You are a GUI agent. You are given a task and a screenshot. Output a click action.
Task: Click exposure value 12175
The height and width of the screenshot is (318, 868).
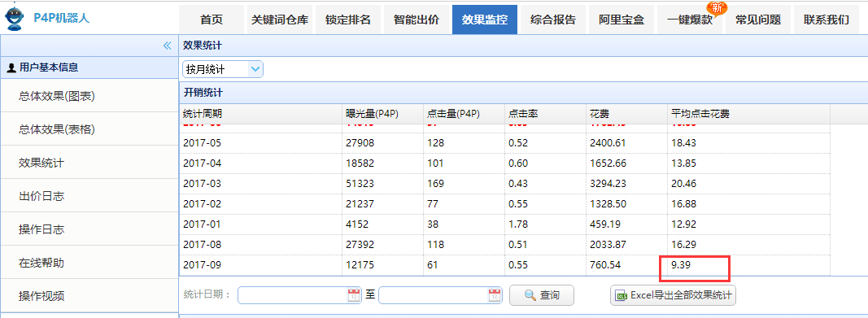click(x=360, y=265)
